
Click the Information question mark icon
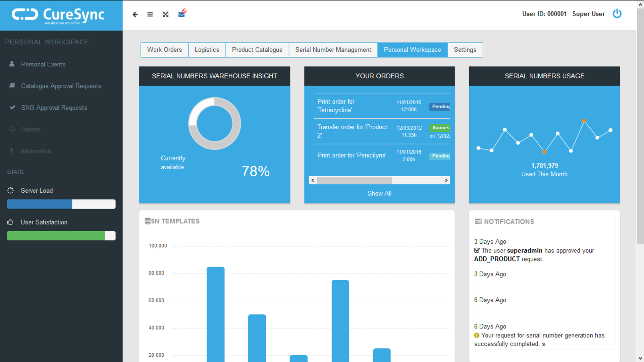click(11, 151)
